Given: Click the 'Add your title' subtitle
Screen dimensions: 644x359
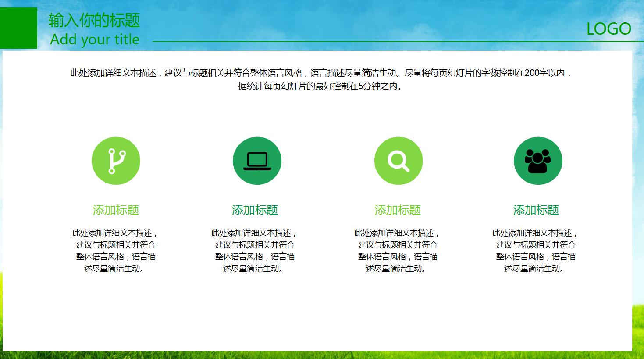Looking at the screenshot, I should pyautogui.click(x=95, y=39).
